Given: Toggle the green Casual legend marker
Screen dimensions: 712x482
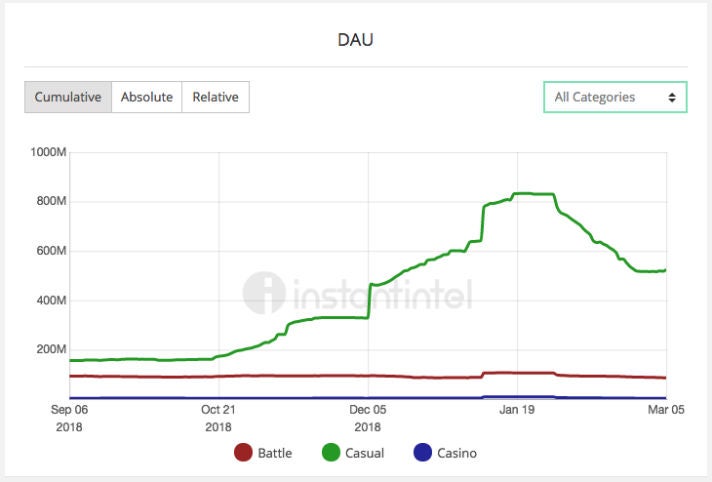Looking at the screenshot, I should pos(331,453).
